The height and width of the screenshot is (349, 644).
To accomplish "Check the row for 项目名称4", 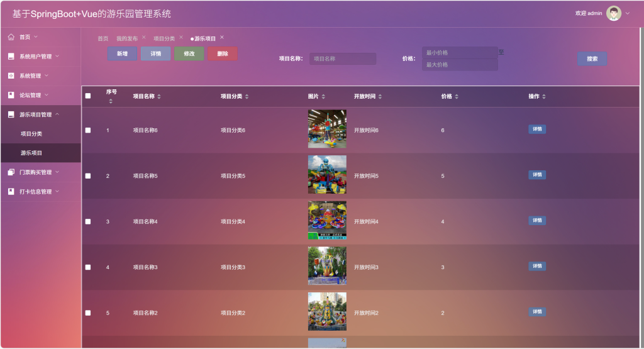I will coord(88,221).
